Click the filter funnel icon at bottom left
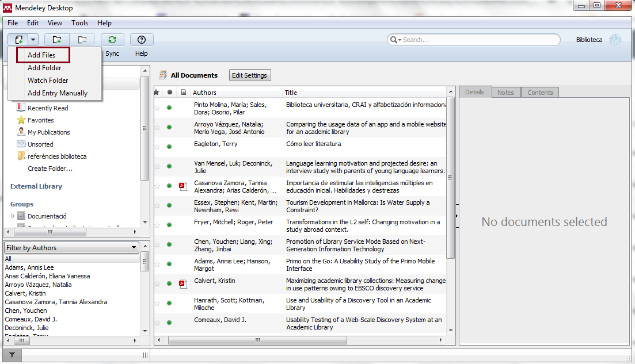This screenshot has width=635, height=364. (x=12, y=355)
